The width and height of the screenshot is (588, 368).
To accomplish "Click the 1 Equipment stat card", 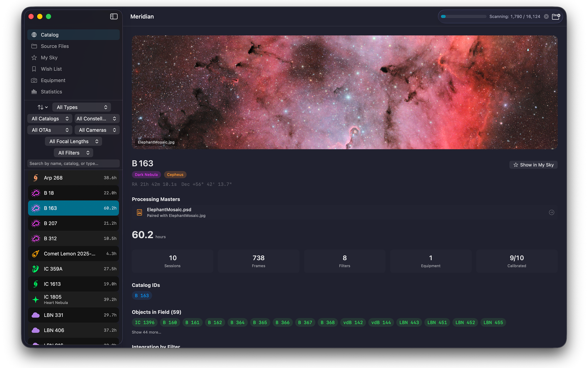I will tap(431, 261).
